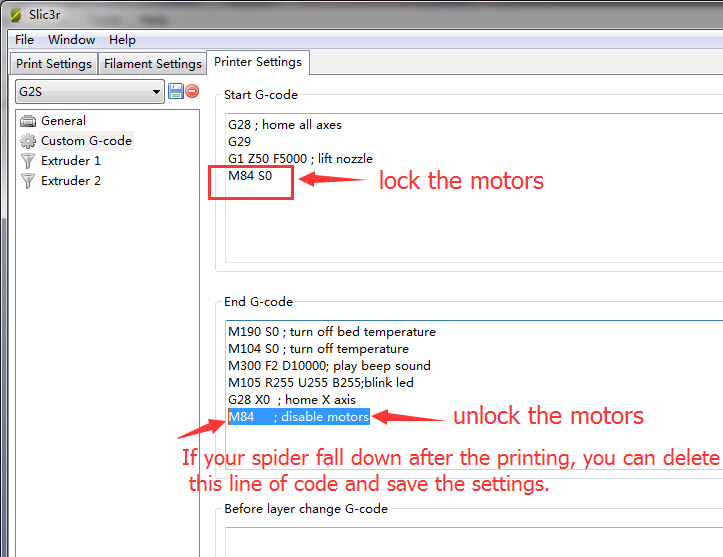Open the G2S preset dropdown
The height and width of the screenshot is (557, 723).
(89, 91)
